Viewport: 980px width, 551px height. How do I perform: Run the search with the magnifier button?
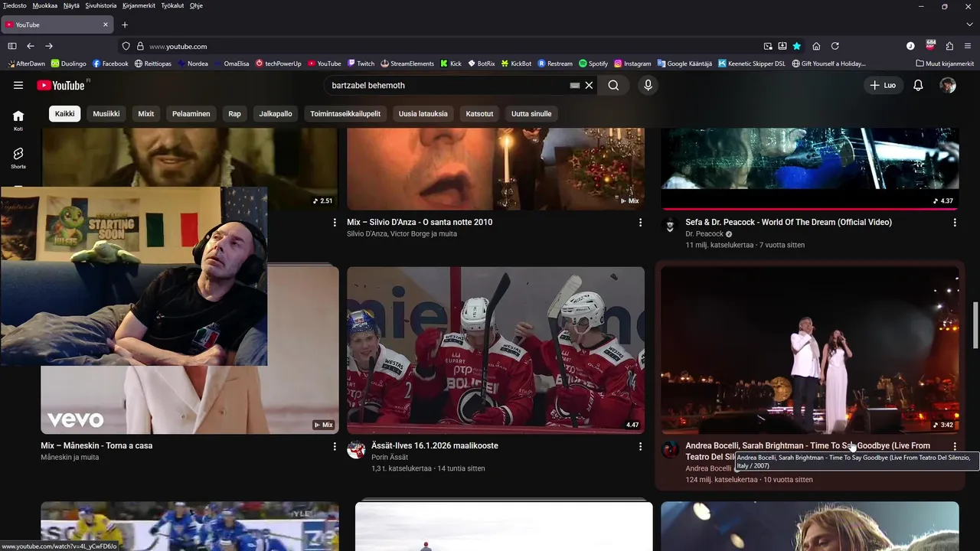pos(613,85)
